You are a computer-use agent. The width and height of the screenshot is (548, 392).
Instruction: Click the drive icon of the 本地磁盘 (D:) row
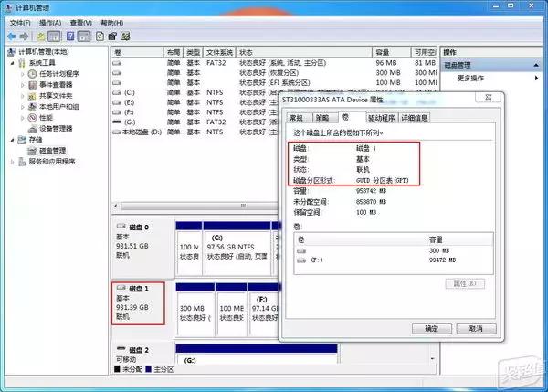(x=116, y=132)
